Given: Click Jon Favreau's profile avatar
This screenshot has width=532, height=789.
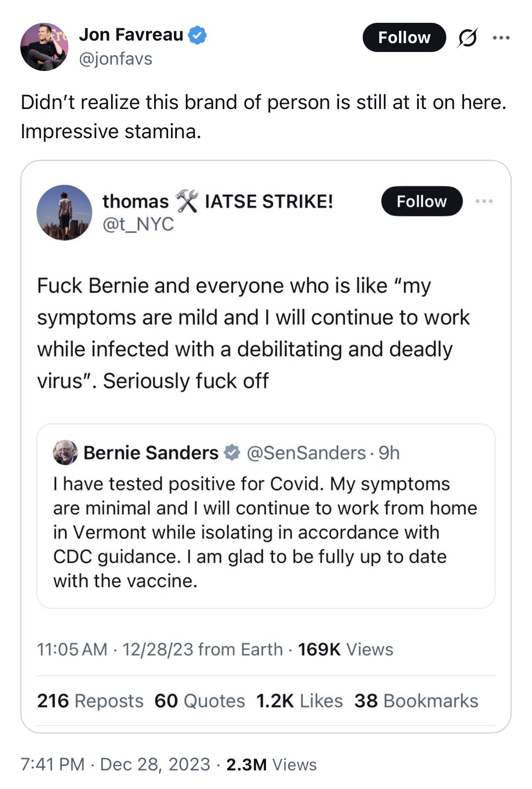Looking at the screenshot, I should point(44,46).
